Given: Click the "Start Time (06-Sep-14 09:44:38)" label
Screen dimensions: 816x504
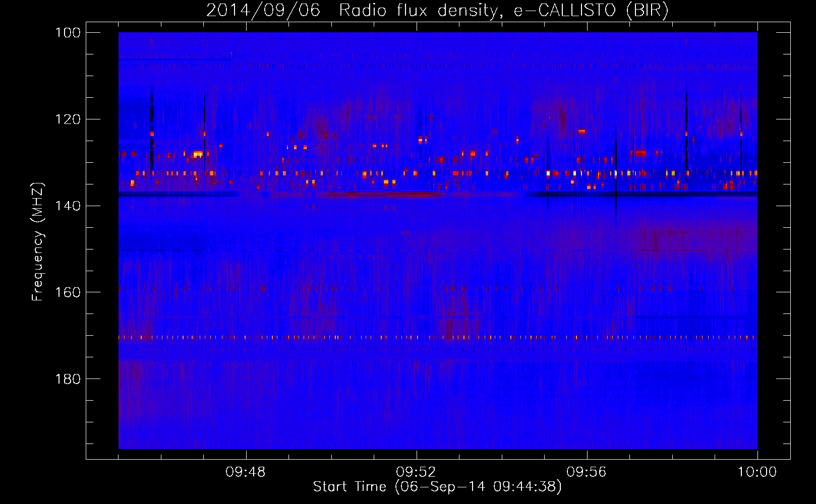Looking at the screenshot, I should click(437, 487).
